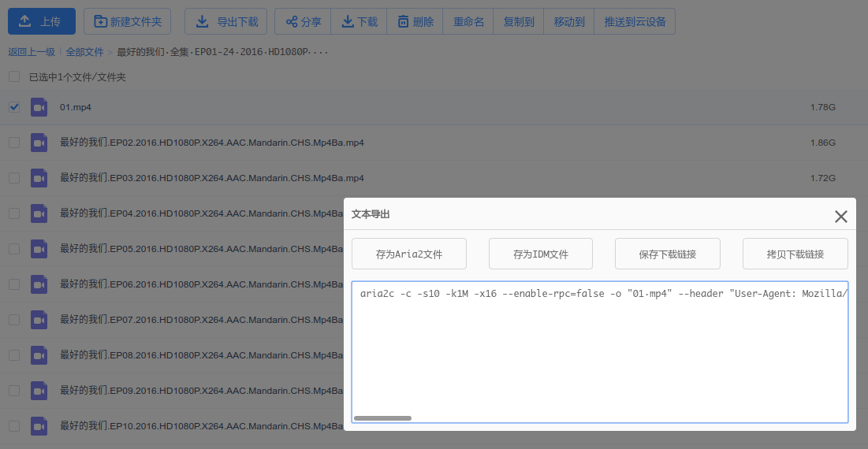Image resolution: width=868 pixels, height=449 pixels.
Task: Click the video icon of EP02 file
Action: pos(39,143)
